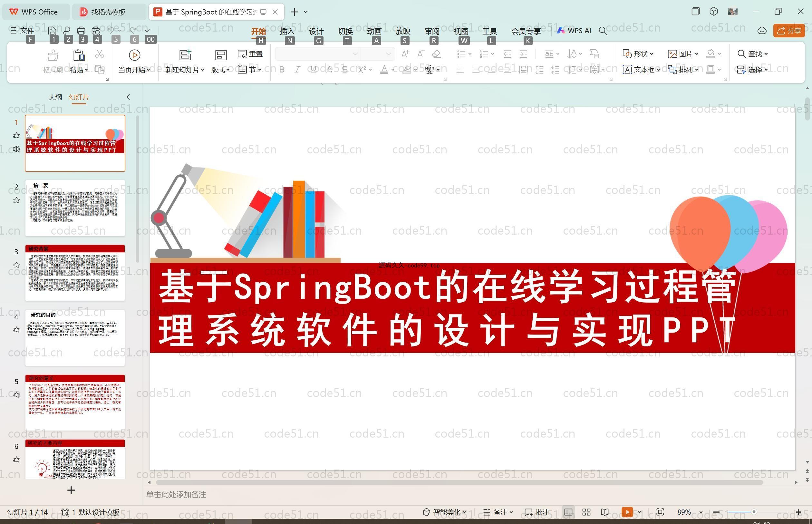Click the Print icon in quick toolbar
The width and height of the screenshot is (812, 524).
tap(81, 31)
